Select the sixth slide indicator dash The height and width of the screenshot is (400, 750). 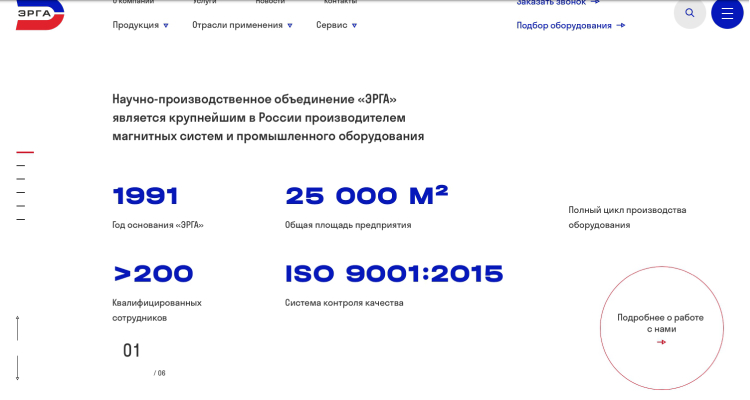(x=21, y=220)
